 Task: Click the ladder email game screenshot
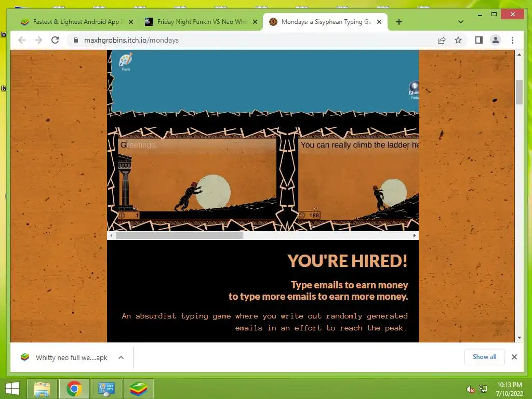(358, 180)
